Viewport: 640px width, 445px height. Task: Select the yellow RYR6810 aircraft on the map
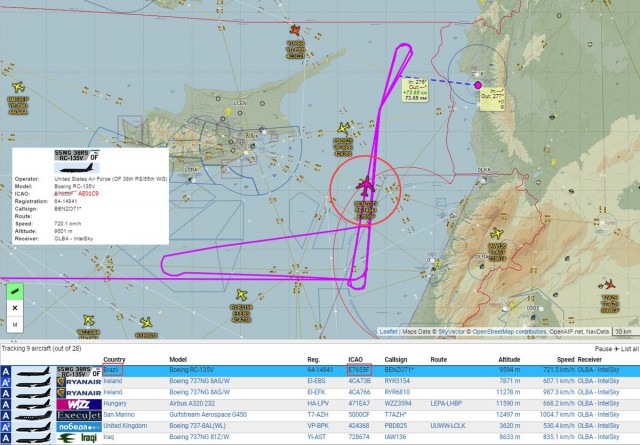pyautogui.click(x=146, y=323)
